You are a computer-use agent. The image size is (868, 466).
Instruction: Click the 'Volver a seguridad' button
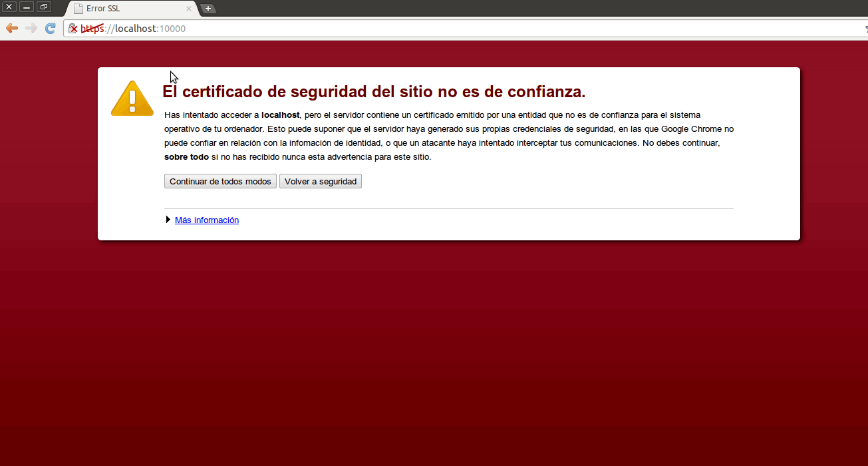tap(320, 181)
